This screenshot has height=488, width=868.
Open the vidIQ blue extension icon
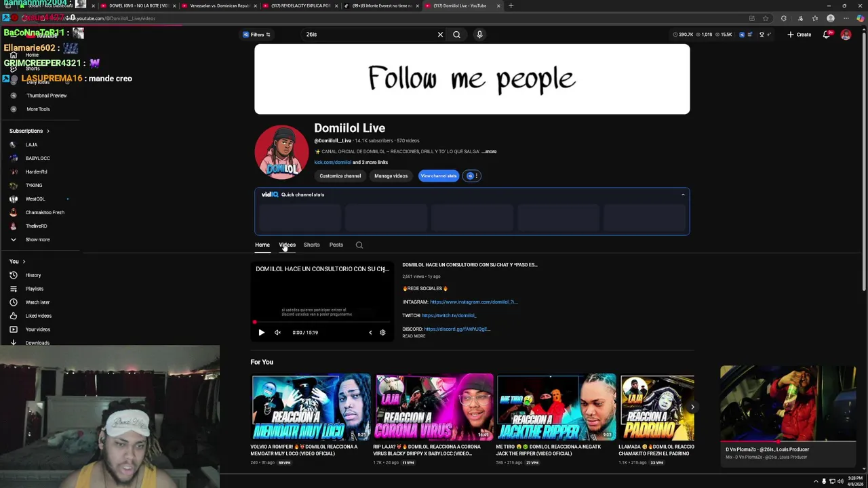click(x=741, y=35)
